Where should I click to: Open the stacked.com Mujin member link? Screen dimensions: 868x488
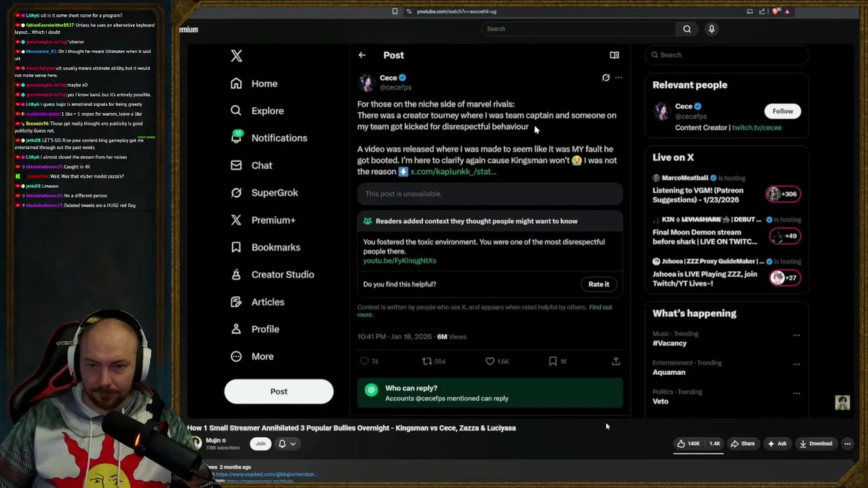click(x=266, y=474)
